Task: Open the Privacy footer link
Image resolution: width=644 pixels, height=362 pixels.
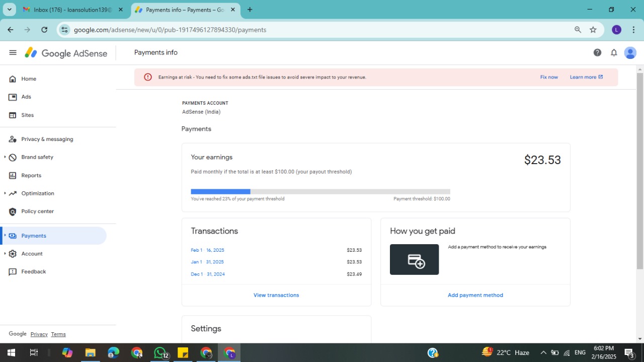Action: click(39, 334)
